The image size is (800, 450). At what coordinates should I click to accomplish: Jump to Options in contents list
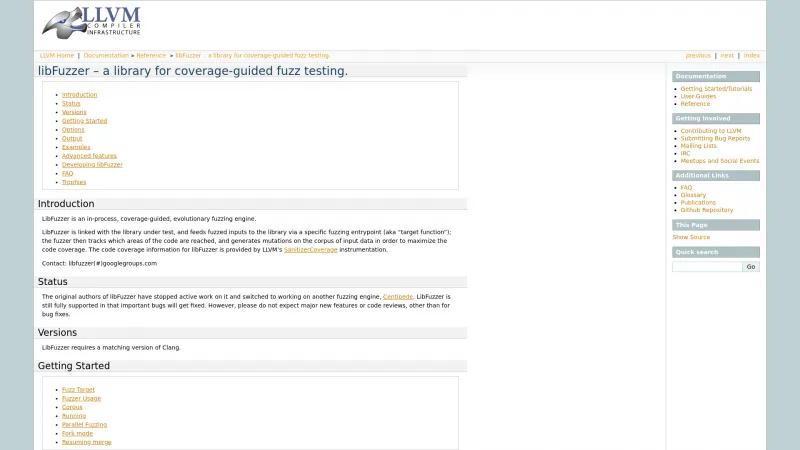tap(73, 130)
